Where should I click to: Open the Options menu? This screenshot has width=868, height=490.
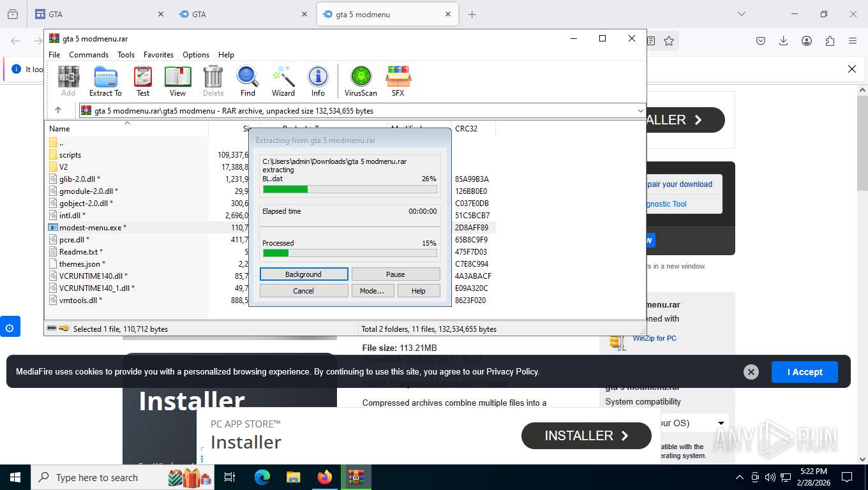pos(196,55)
